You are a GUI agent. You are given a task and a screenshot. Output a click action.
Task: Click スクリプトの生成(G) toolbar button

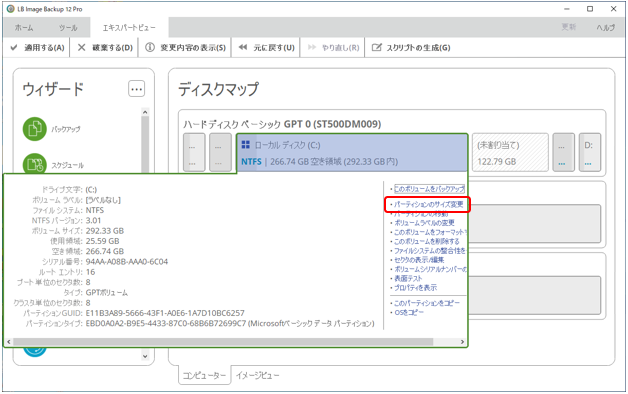(x=411, y=48)
